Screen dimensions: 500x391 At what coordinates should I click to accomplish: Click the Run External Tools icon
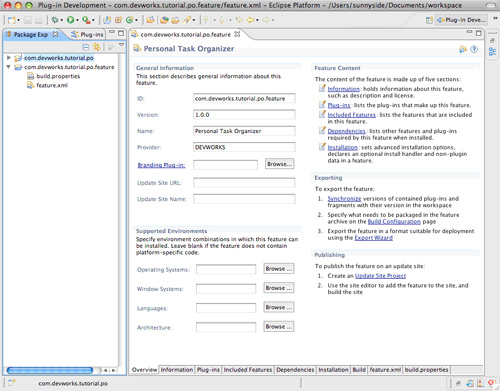(x=86, y=20)
